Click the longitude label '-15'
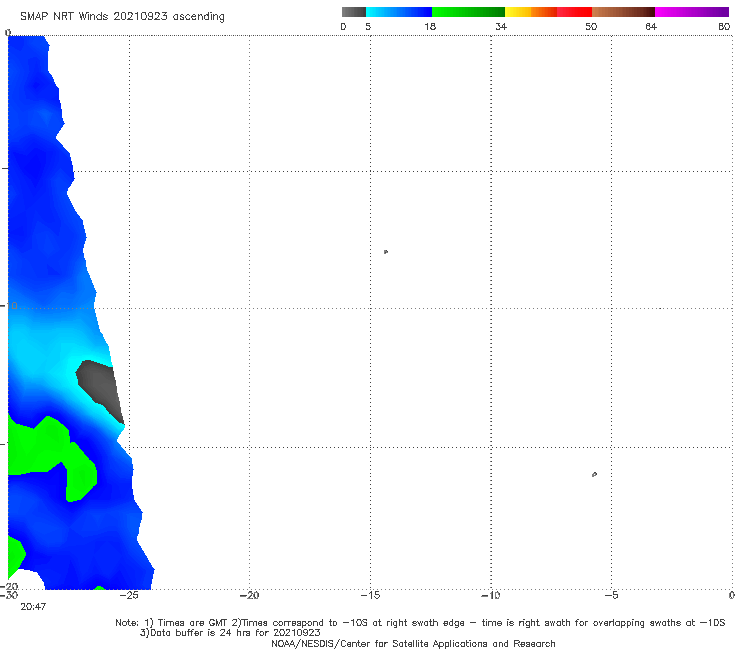The width and height of the screenshot is (740, 650). tap(370, 595)
